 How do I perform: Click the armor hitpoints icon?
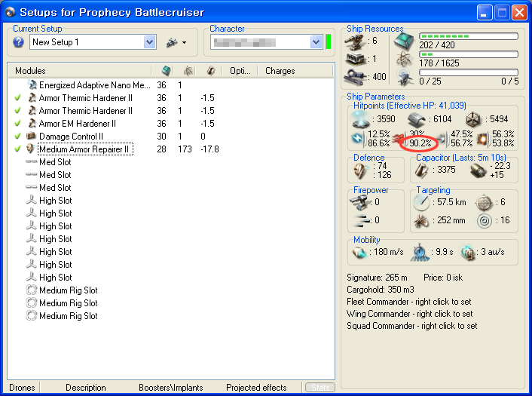(417, 119)
